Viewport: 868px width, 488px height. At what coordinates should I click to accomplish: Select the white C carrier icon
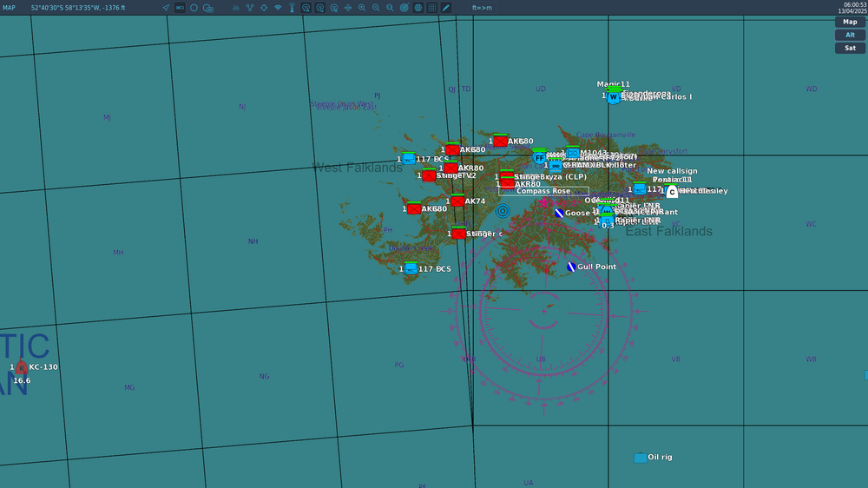coord(672,192)
